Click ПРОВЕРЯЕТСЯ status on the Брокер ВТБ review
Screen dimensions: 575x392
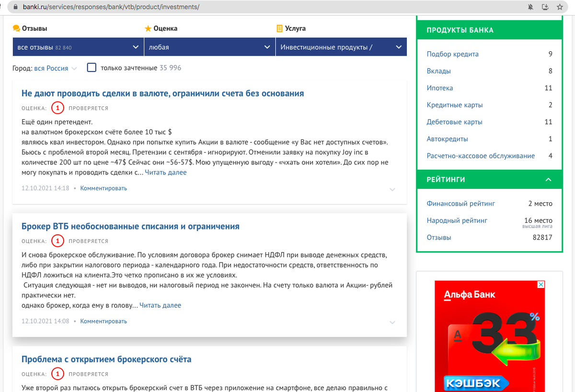(x=88, y=241)
